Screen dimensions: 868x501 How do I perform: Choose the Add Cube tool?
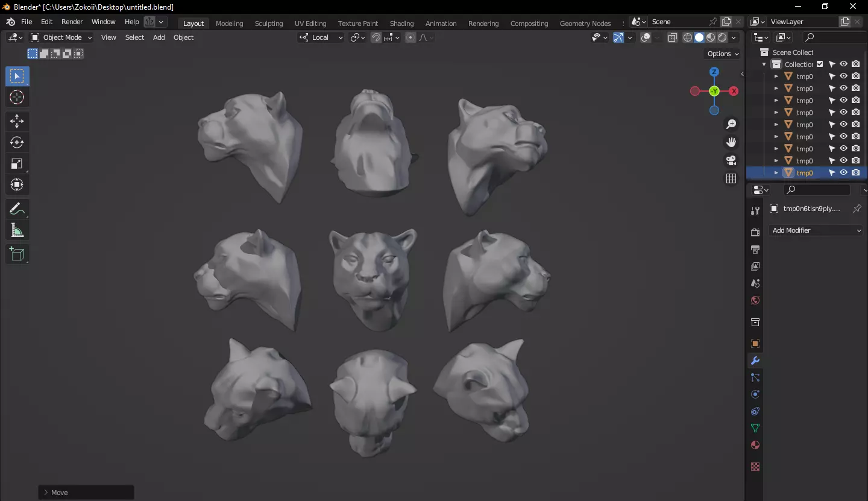click(x=17, y=254)
